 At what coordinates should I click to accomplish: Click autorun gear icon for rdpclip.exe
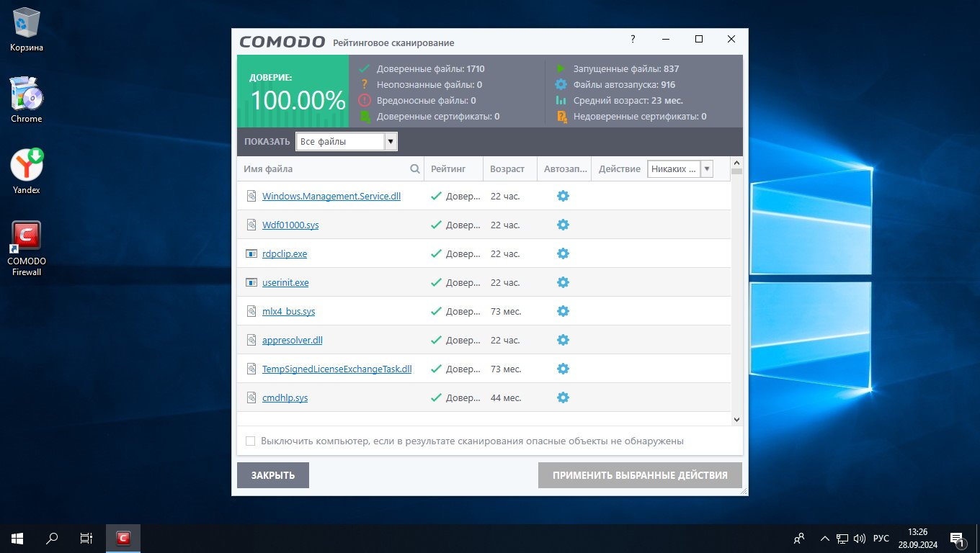563,253
